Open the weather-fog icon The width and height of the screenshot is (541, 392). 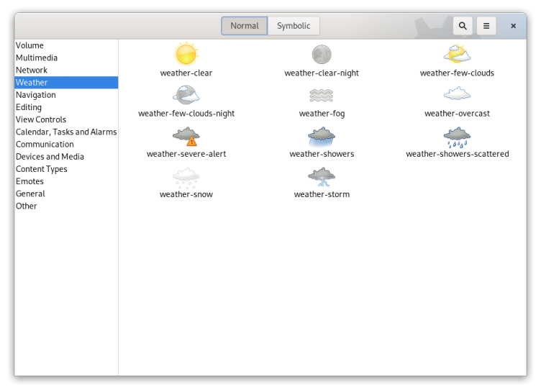322,95
